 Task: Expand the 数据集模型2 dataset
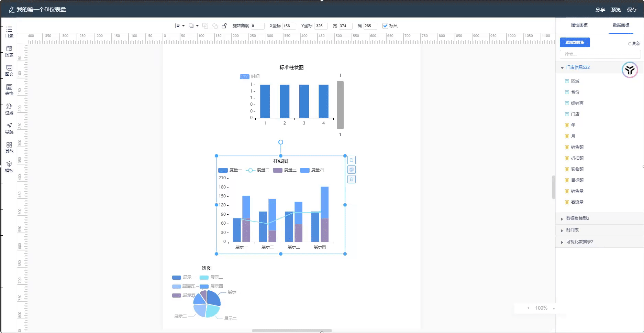click(562, 219)
